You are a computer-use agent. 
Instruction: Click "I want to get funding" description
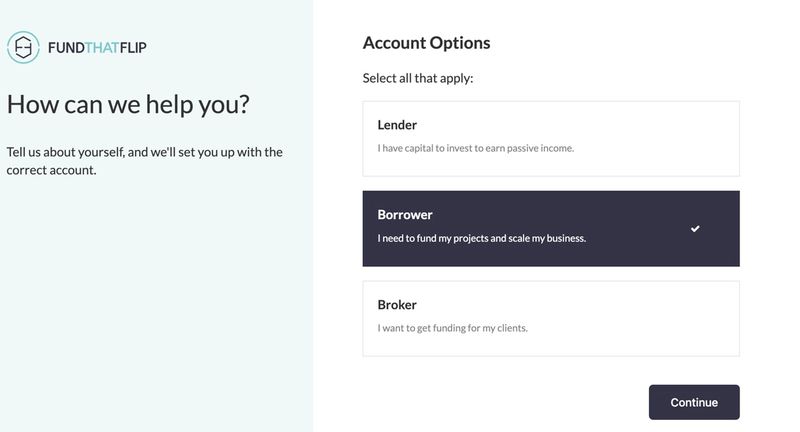point(452,328)
